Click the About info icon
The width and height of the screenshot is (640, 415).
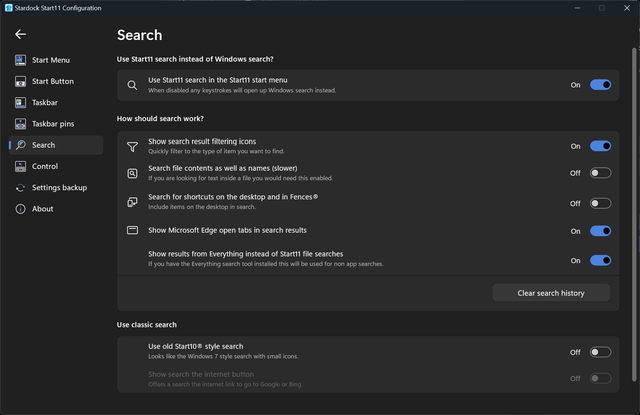point(20,209)
